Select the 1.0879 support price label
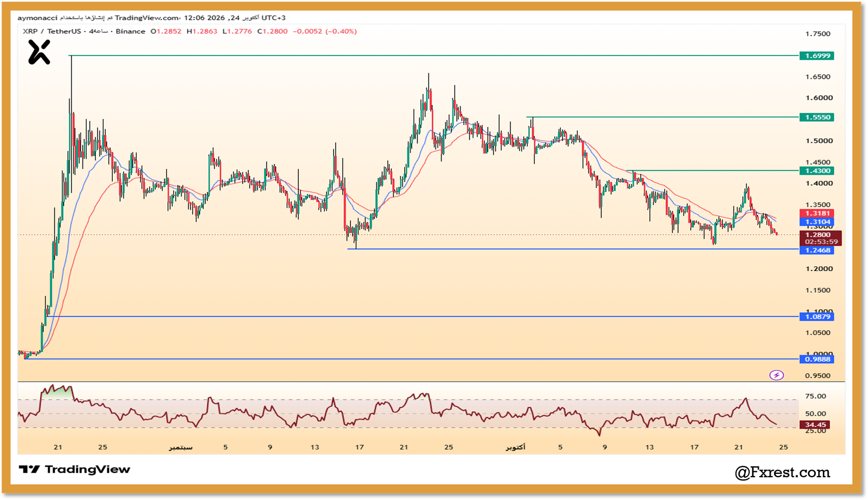 coord(816,317)
